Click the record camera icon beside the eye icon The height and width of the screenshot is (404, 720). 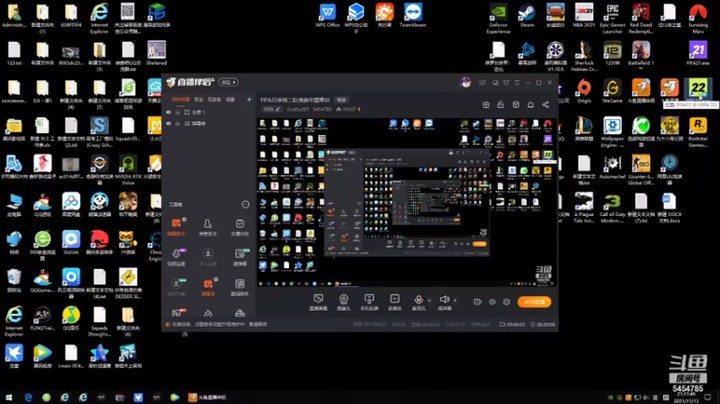pyautogui.click(x=478, y=302)
